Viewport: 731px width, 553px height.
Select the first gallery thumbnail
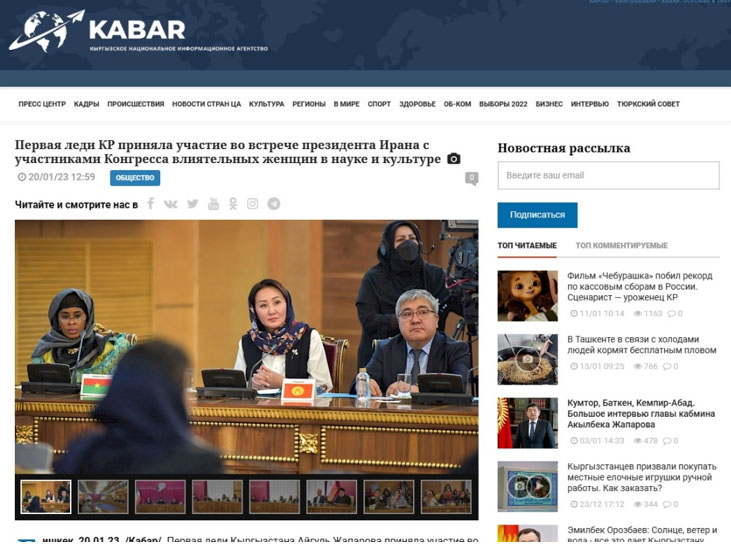click(46, 497)
